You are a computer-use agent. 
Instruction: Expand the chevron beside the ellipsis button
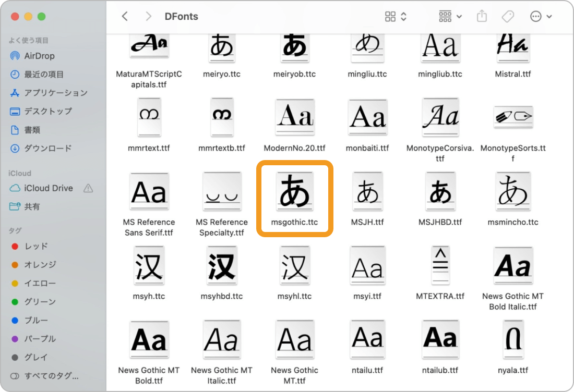point(549,17)
